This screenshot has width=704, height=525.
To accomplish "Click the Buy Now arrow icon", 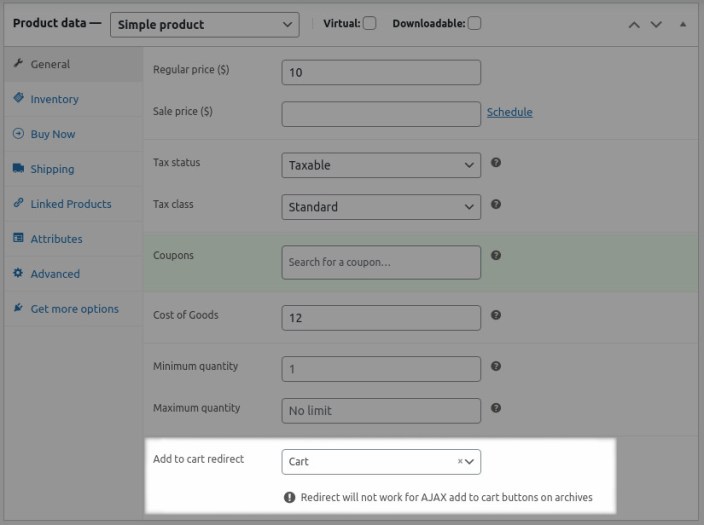I will [18, 133].
